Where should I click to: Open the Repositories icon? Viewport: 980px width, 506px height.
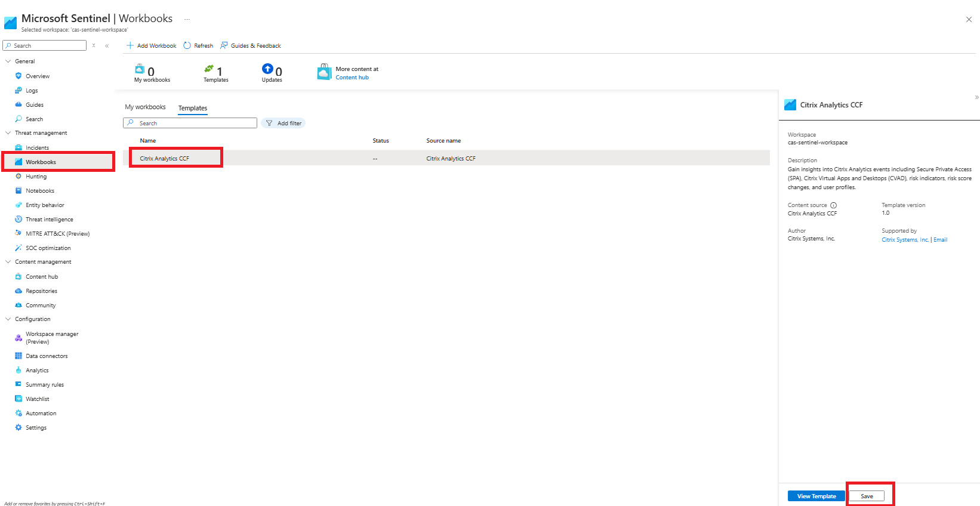coord(19,291)
